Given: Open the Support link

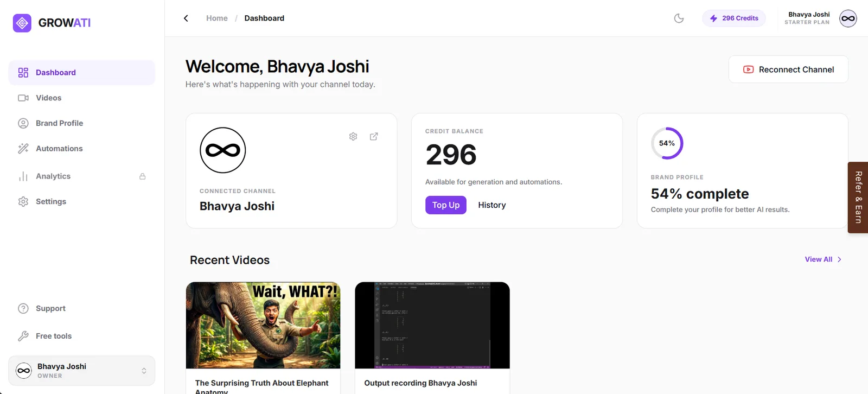Looking at the screenshot, I should [50, 308].
